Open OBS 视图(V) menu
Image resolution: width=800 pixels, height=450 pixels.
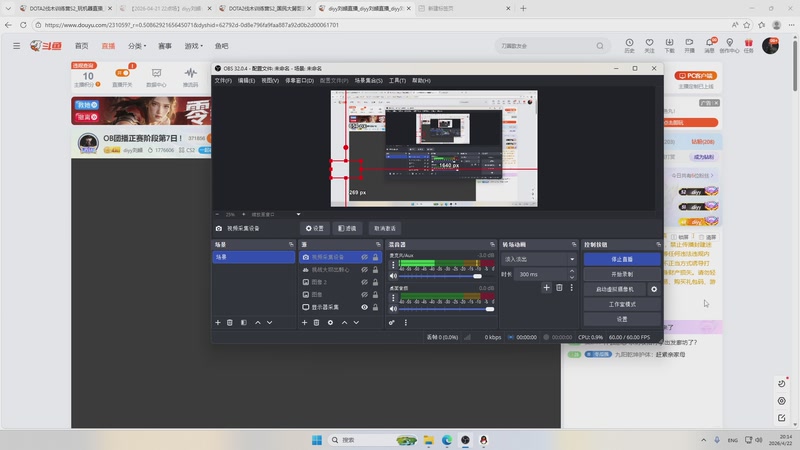[270, 81]
